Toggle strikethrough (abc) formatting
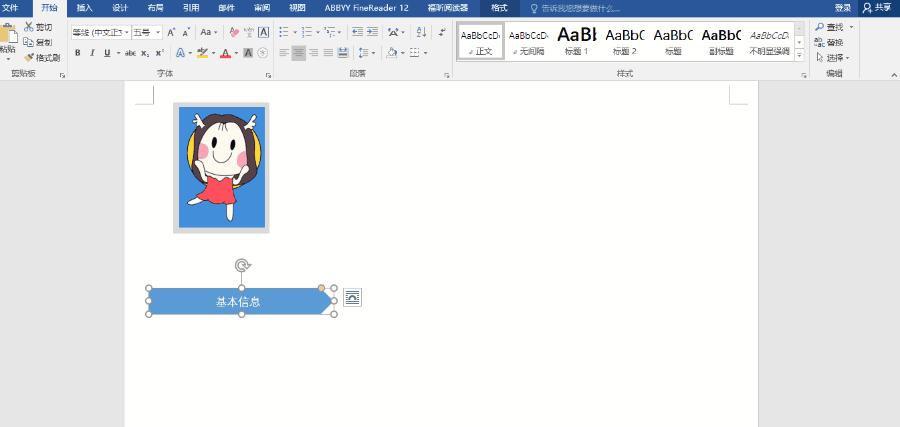 pyautogui.click(x=130, y=53)
